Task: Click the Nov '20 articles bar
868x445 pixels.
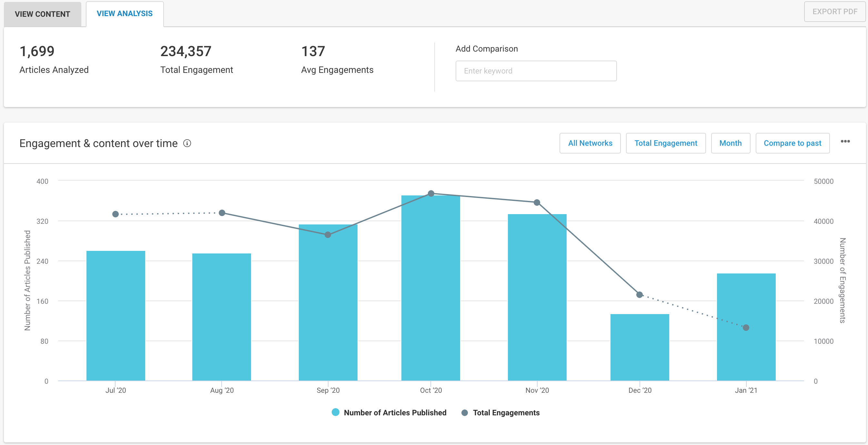Action: (537, 298)
